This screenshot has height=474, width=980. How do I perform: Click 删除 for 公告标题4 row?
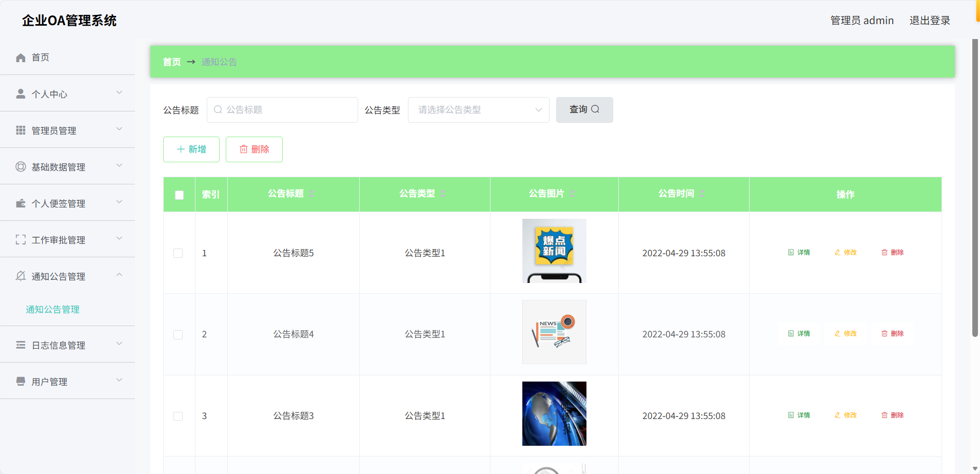(x=893, y=333)
